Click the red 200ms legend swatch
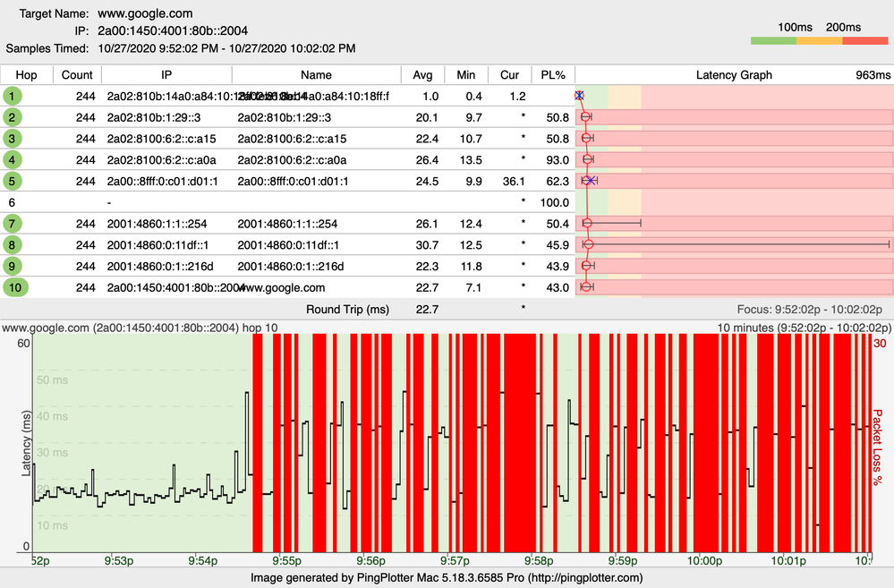Screen dimensions: 894x588 865,41
